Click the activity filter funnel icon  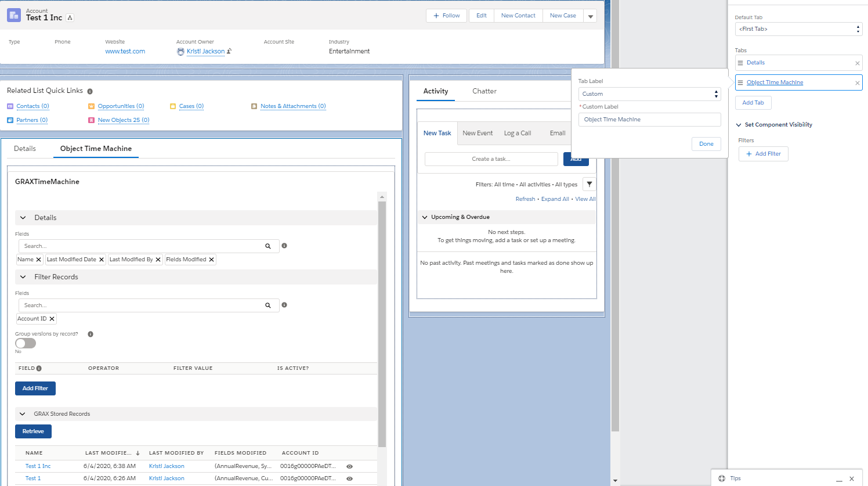[589, 185]
